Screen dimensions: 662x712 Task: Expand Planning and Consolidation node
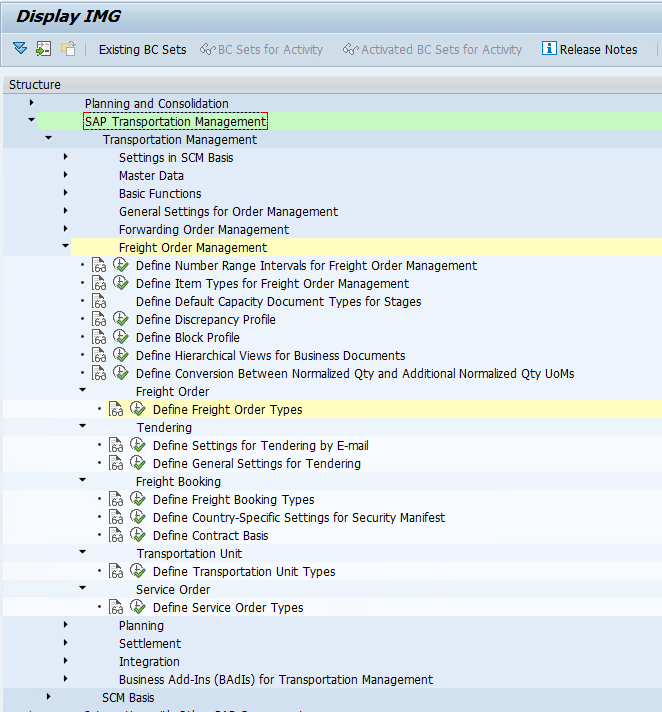point(31,103)
